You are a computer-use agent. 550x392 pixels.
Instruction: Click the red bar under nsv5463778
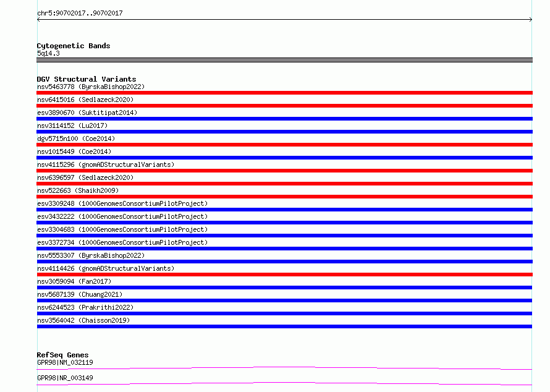coord(284,93)
